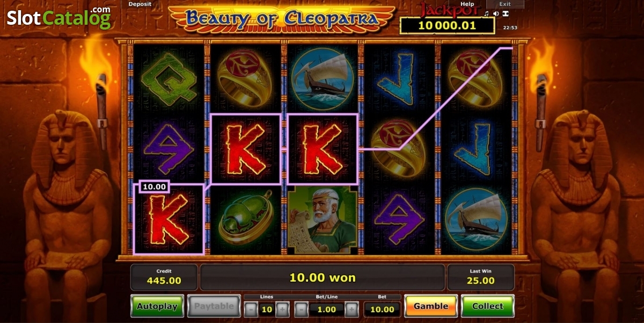Viewport: 644px width, 323px height.
Task: Toggle the music note icon
Action: pos(487,13)
